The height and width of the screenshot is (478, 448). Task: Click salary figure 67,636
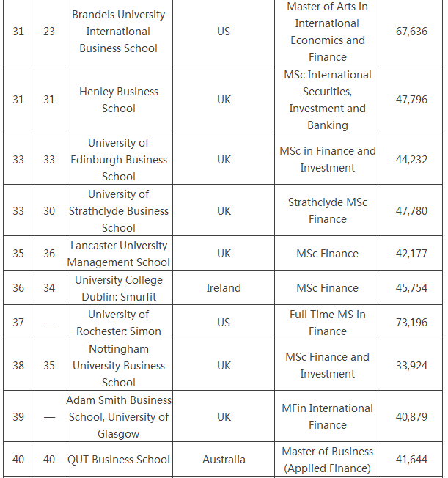pos(411,32)
